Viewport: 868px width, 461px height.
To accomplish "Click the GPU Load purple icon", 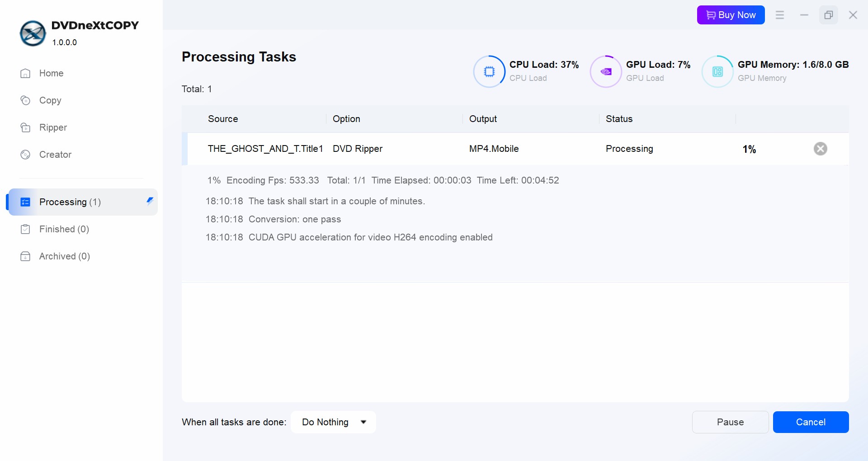I will [x=606, y=71].
